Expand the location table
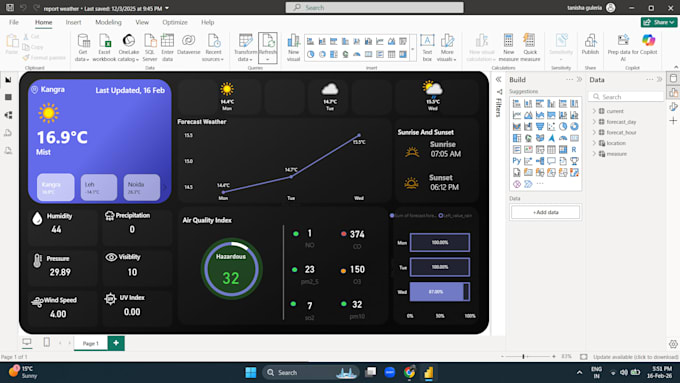This screenshot has width=680, height=383. [x=594, y=143]
